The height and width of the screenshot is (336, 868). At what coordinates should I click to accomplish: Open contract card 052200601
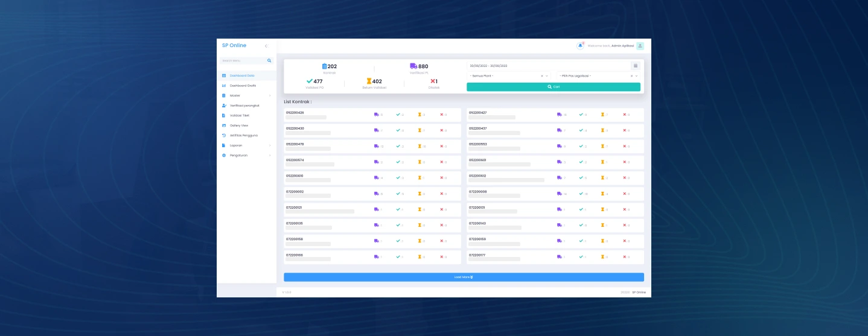pos(555,162)
